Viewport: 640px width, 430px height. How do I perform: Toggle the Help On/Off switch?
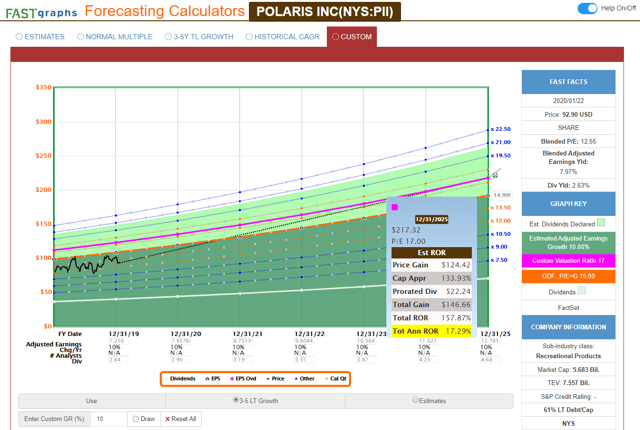587,8
